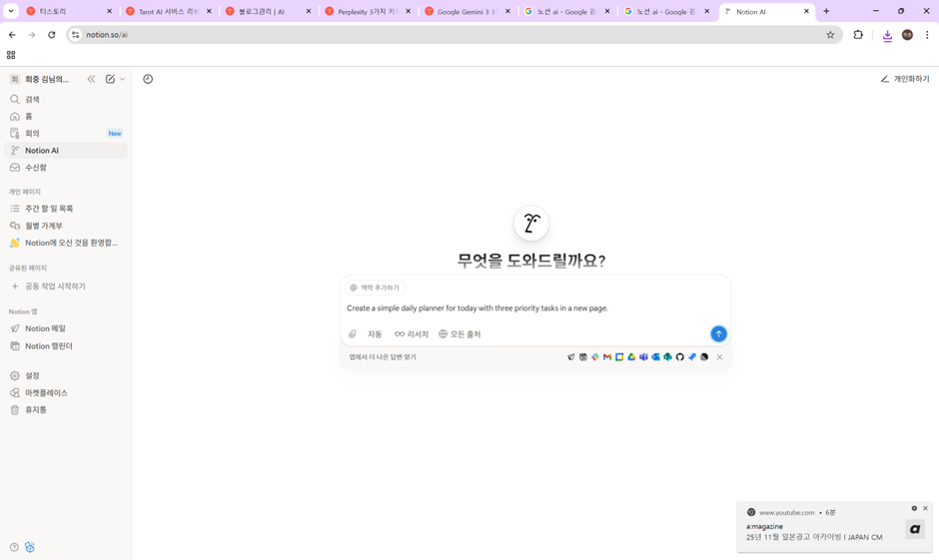This screenshot has width=939, height=560.
Task: Open Notion 메일 app link
Action: click(x=66, y=328)
